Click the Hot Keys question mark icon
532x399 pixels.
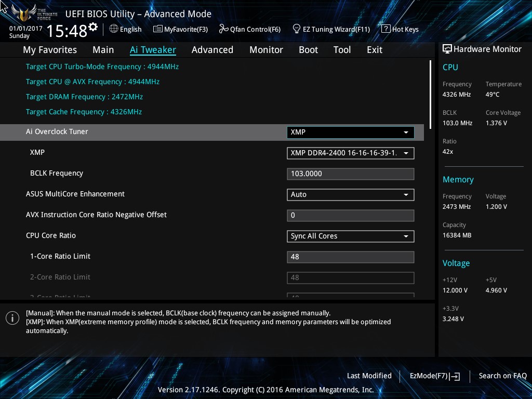point(385,29)
